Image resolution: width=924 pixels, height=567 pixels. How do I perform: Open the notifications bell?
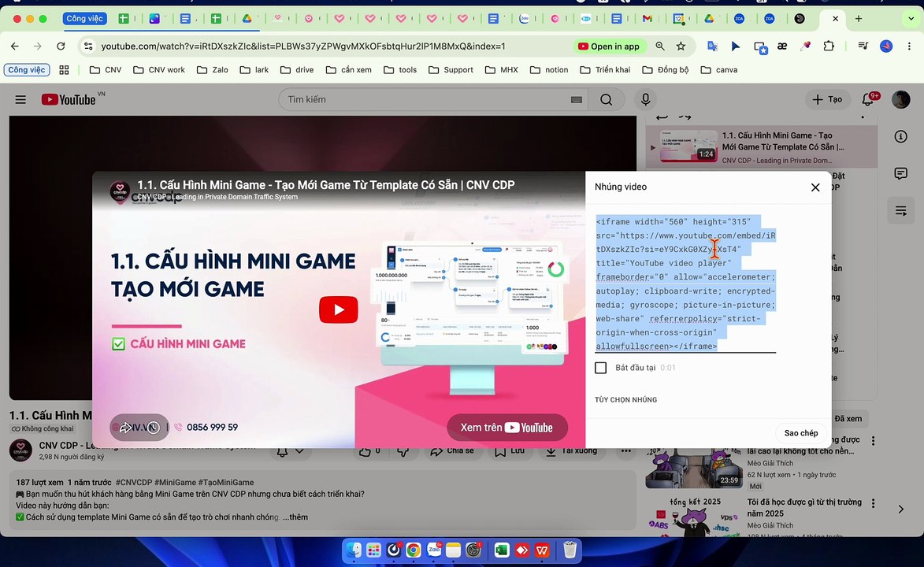click(x=868, y=99)
